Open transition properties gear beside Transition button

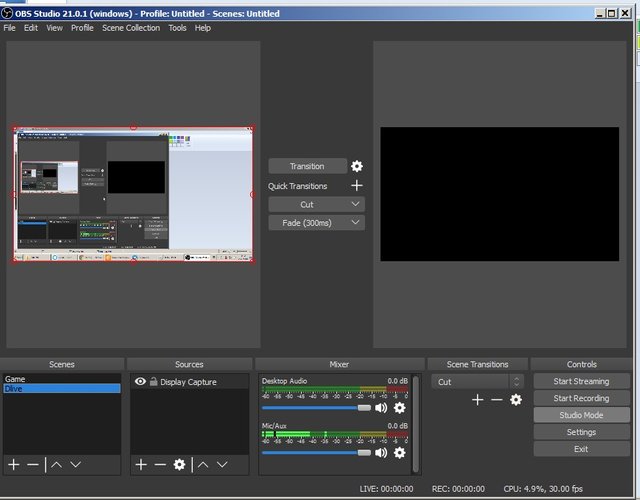(357, 166)
